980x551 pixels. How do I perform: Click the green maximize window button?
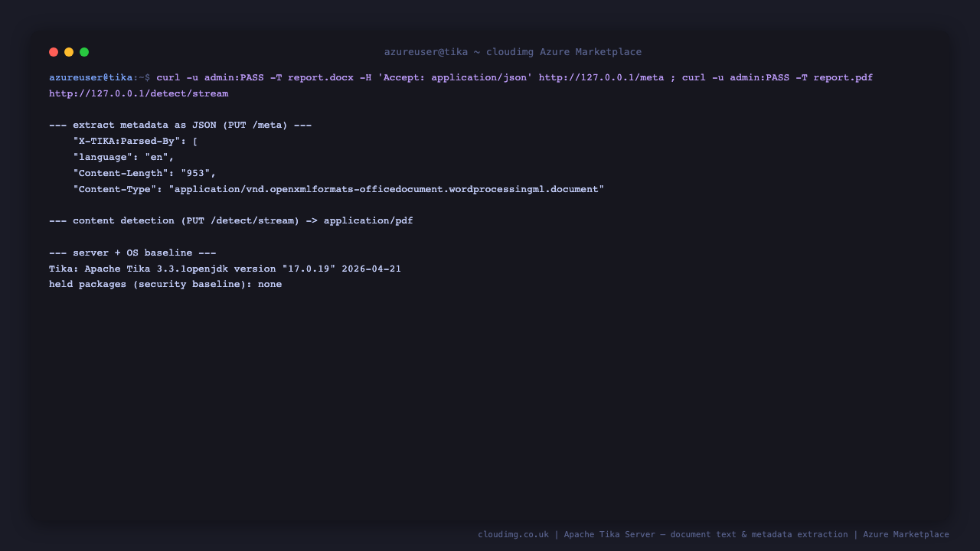[x=84, y=52]
